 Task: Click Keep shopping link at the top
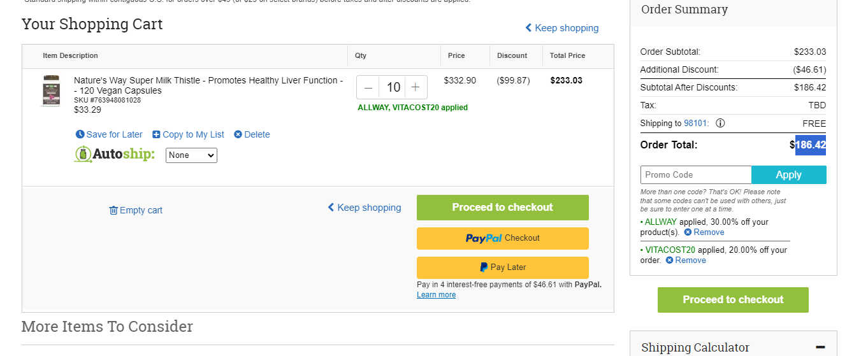click(x=561, y=28)
